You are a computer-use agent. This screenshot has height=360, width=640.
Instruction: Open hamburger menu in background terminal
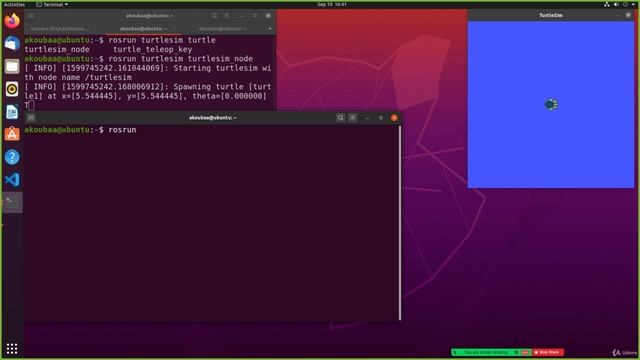[227, 16]
